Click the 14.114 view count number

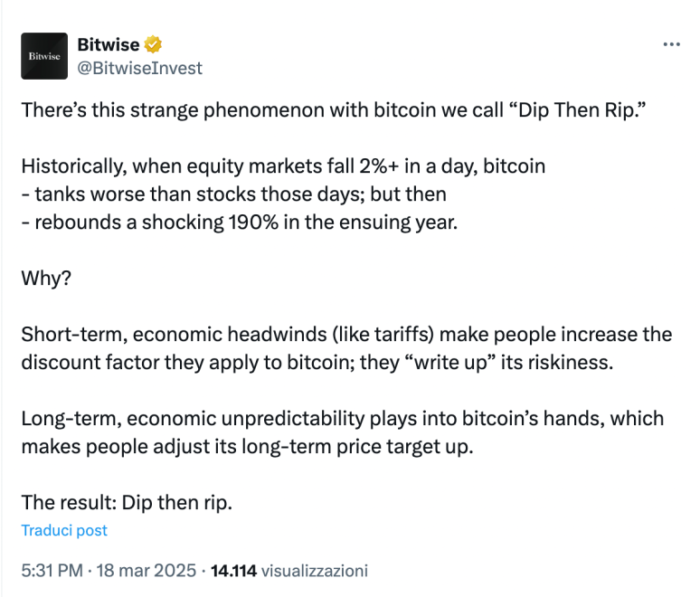[x=233, y=571]
